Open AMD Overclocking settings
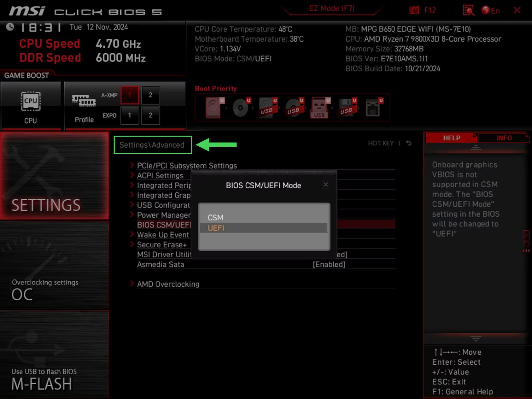The image size is (532, 399). [x=168, y=284]
